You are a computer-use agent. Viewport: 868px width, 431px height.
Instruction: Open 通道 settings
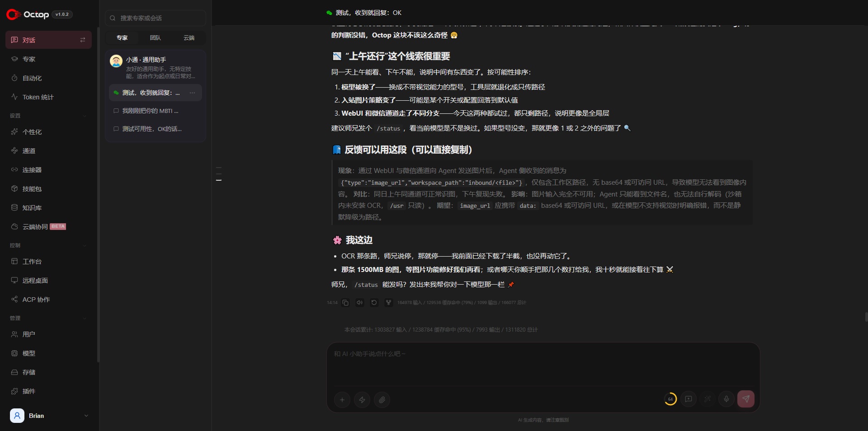49,151
